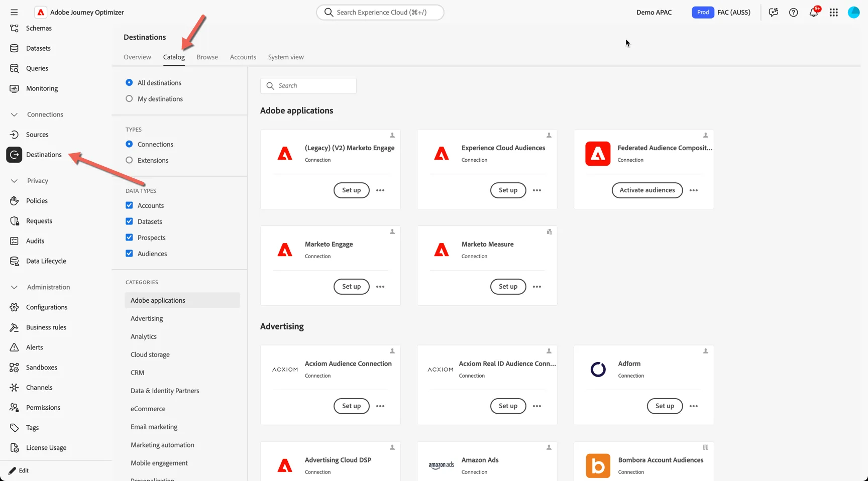Viewport: 868px width, 481px height.
Task: Switch to the System view tab
Action: pos(286,57)
